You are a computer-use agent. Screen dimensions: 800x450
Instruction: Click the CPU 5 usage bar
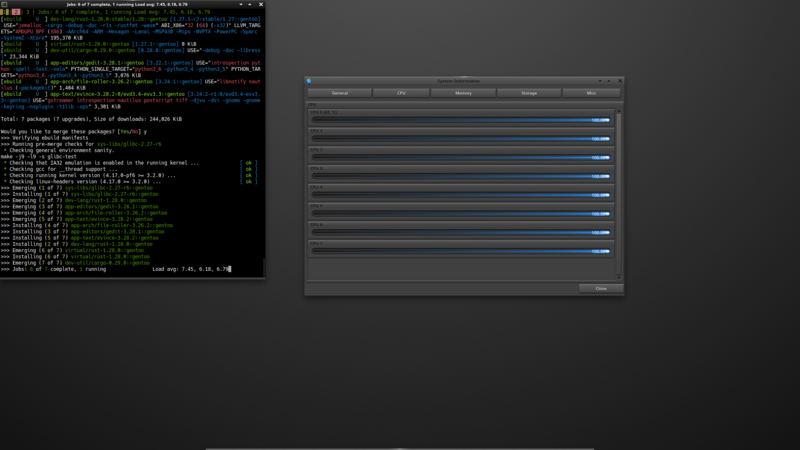(461, 214)
